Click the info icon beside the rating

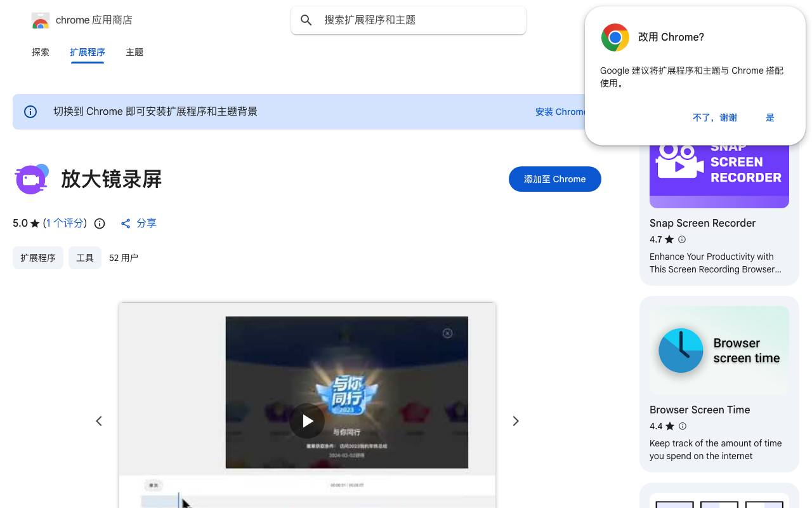(100, 224)
